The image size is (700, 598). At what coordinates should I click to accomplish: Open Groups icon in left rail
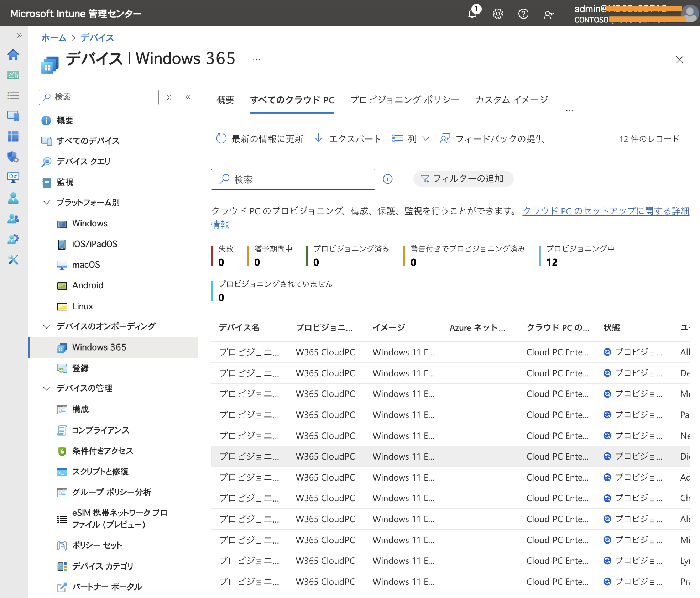point(13,219)
